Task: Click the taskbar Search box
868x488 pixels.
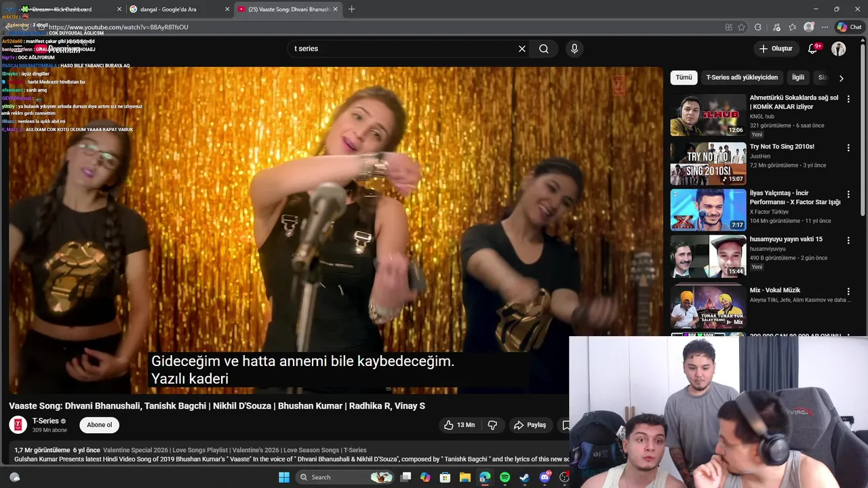Action: 346,477
